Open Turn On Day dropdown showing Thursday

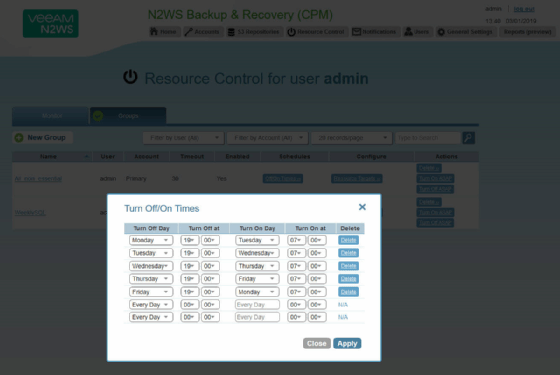[257, 266]
